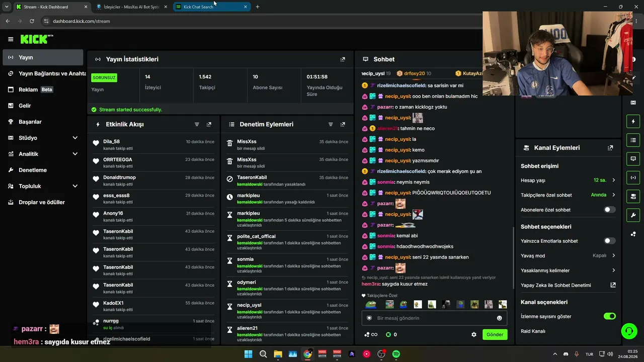This screenshot has width=644, height=362.
Task: Open Yasaklanmış kelimeler chevron
Action: (613, 270)
